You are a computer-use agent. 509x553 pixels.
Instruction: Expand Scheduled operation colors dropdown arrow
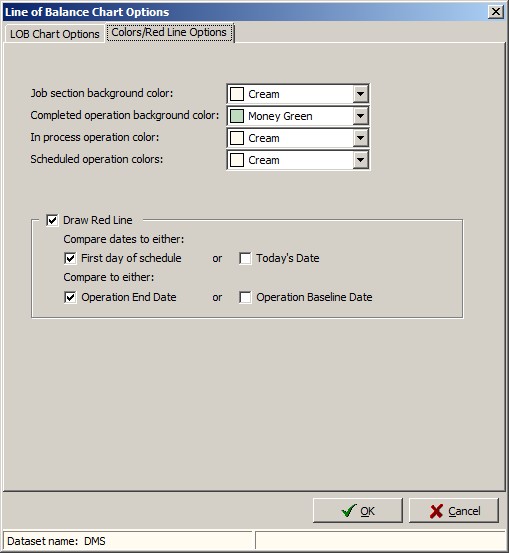[x=360, y=160]
